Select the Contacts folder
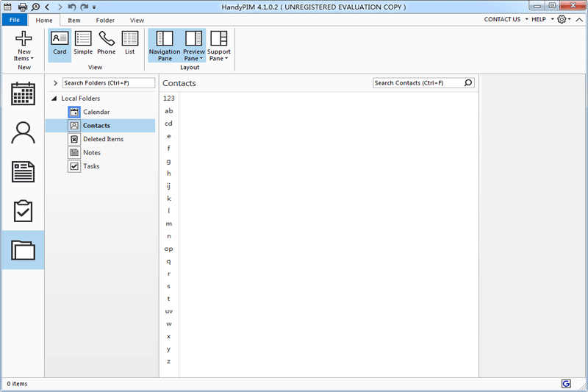Viewport: 588px width, 392px height. pos(100,125)
